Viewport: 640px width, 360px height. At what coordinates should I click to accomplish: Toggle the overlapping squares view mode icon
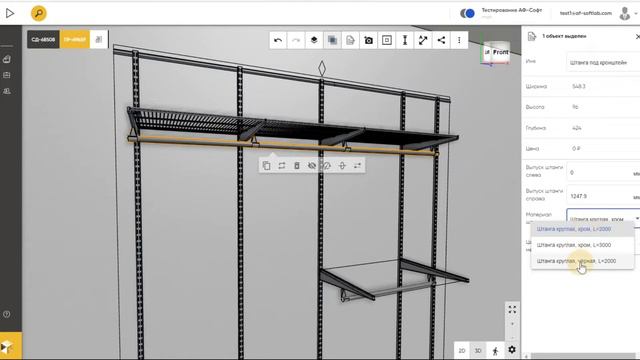[332, 40]
